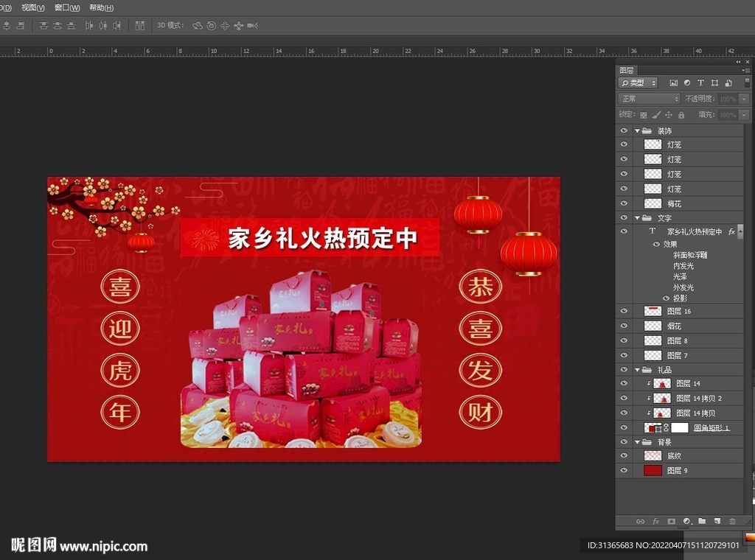This screenshot has height=560, width=755.
Task: Click the 圆角矩形 1 white mask thumbnail
Action: point(679,427)
